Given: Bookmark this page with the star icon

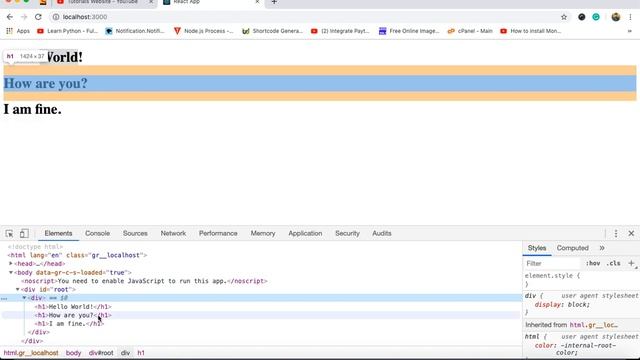Looking at the screenshot, I should pyautogui.click(x=564, y=17).
